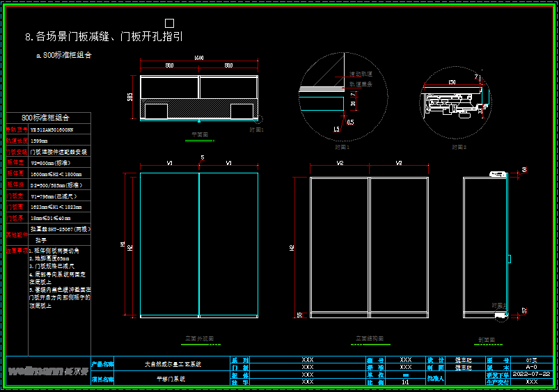
Task: Select the 150 dimension in detail 附图2
Action: click(x=452, y=82)
